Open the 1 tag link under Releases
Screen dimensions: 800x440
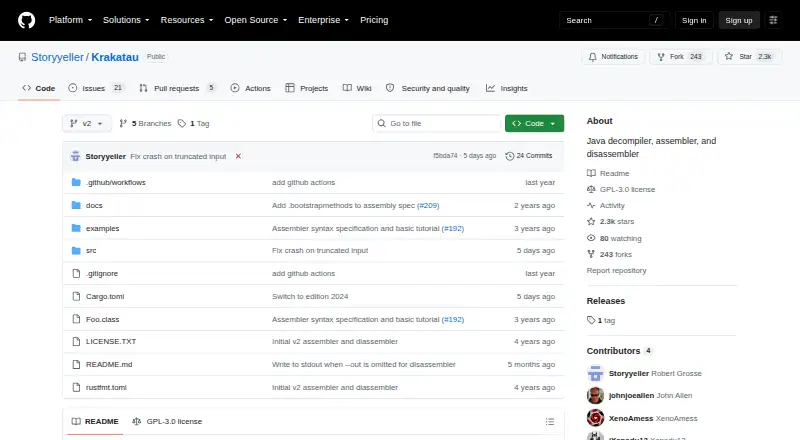click(601, 321)
